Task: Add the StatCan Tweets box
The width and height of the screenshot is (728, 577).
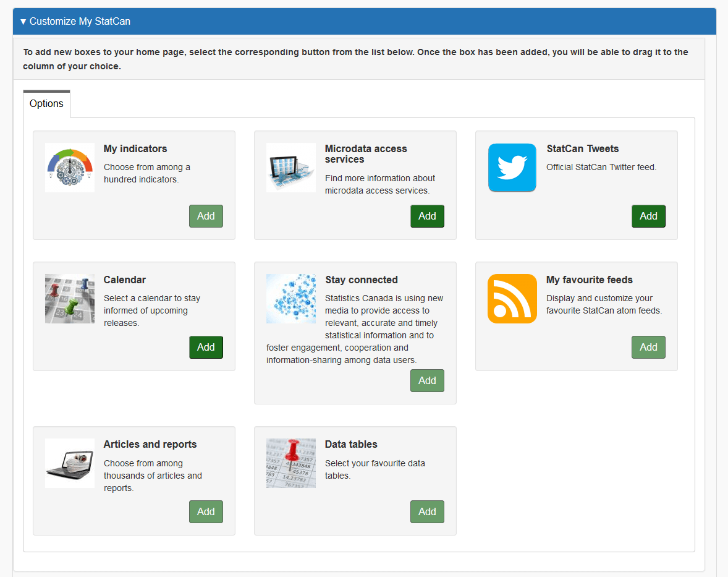Action: click(648, 216)
